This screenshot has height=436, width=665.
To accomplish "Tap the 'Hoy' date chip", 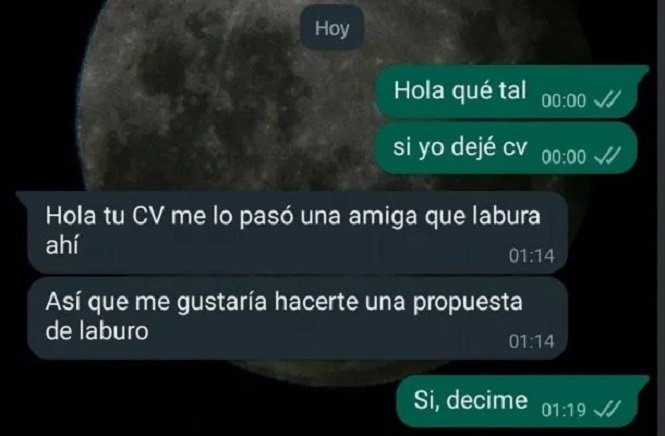I will click(332, 28).
